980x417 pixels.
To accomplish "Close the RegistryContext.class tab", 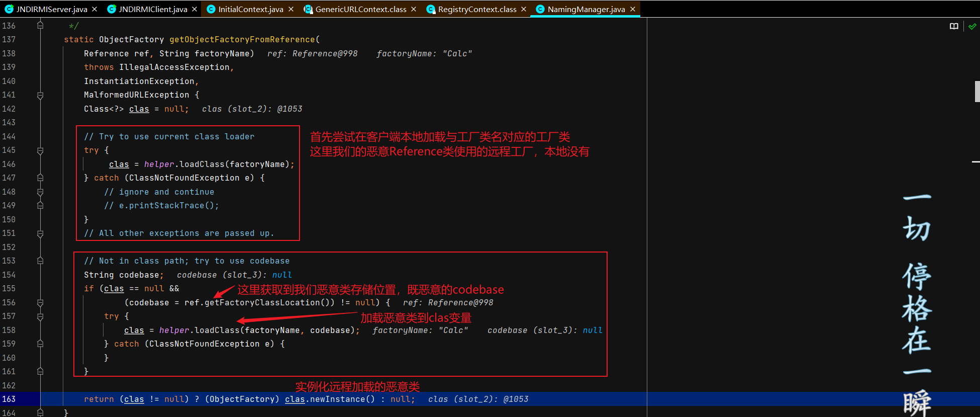I will (524, 9).
